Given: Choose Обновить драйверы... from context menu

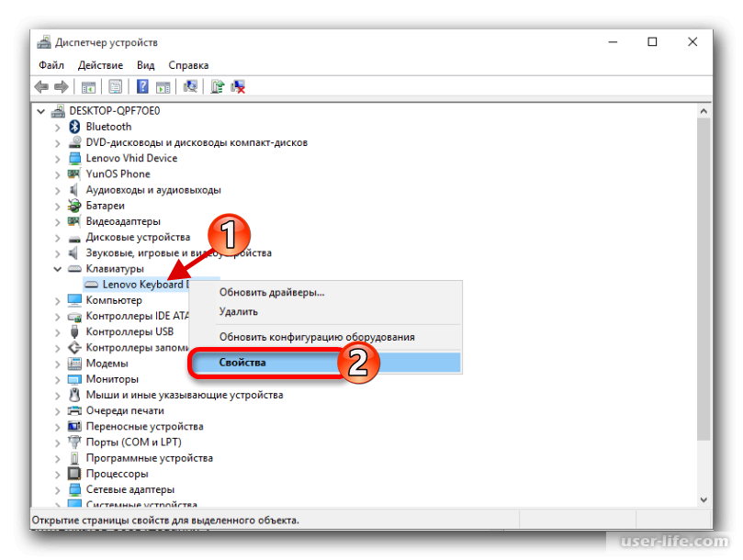Looking at the screenshot, I should [x=325, y=292].
